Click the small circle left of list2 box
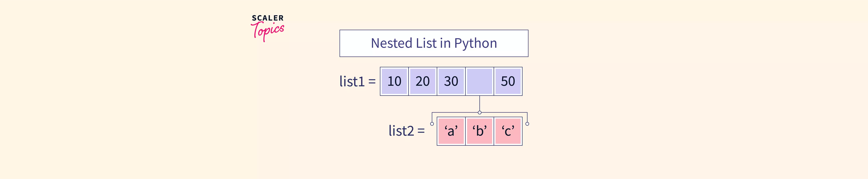 (432, 124)
